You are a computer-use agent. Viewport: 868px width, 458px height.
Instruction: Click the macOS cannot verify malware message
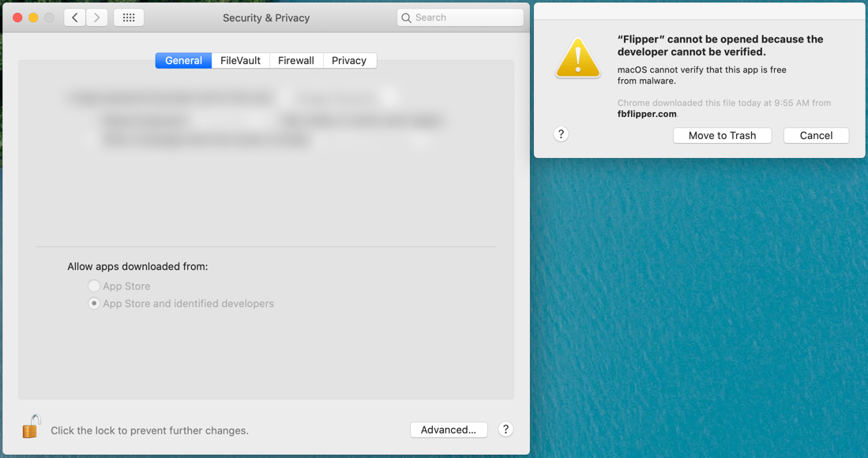coord(702,75)
